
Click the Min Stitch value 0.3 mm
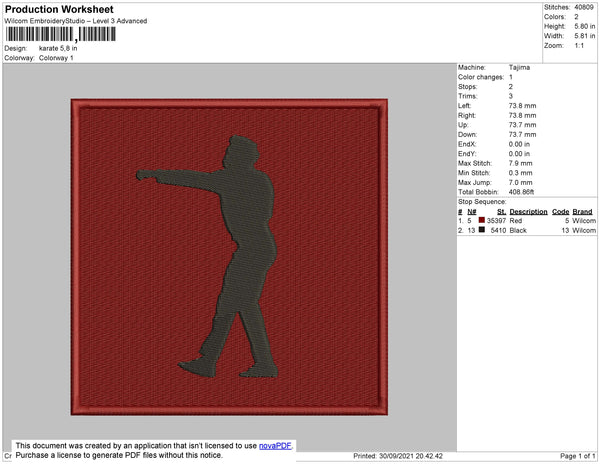pos(520,173)
